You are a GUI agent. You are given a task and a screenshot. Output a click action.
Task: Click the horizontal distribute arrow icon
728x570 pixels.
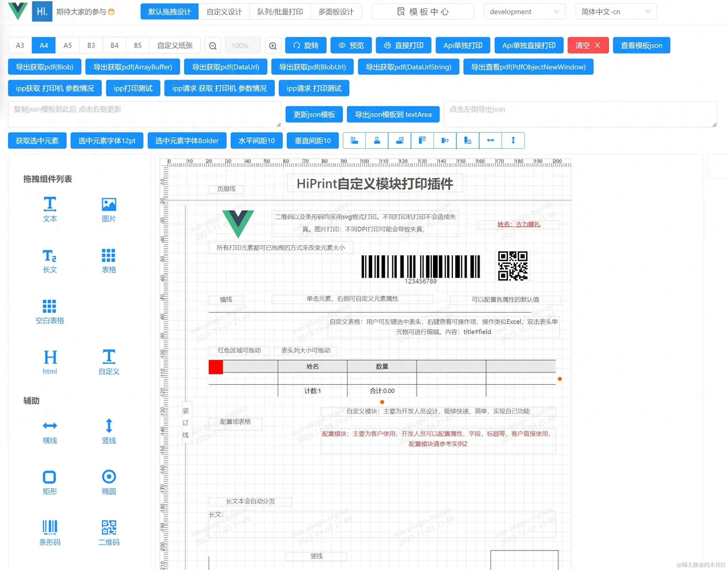491,141
